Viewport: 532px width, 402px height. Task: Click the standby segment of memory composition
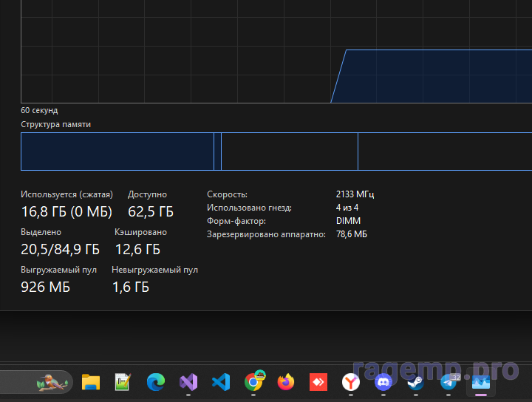pyautogui.click(x=289, y=151)
